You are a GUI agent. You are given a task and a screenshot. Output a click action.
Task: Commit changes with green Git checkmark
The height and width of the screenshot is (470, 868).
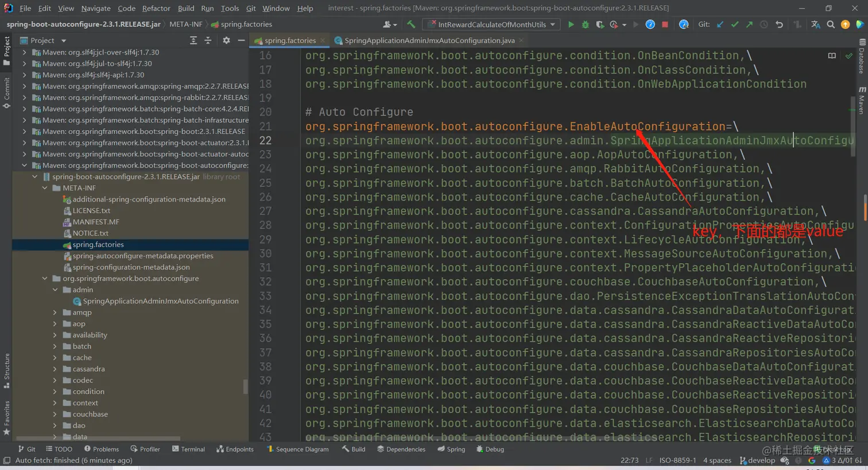click(x=735, y=25)
